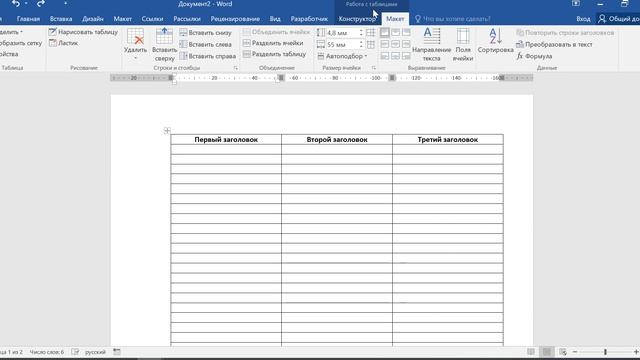Expand the Автоподбор dropdown
Image resolution: width=640 pixels, height=360 pixels.
(x=342, y=56)
